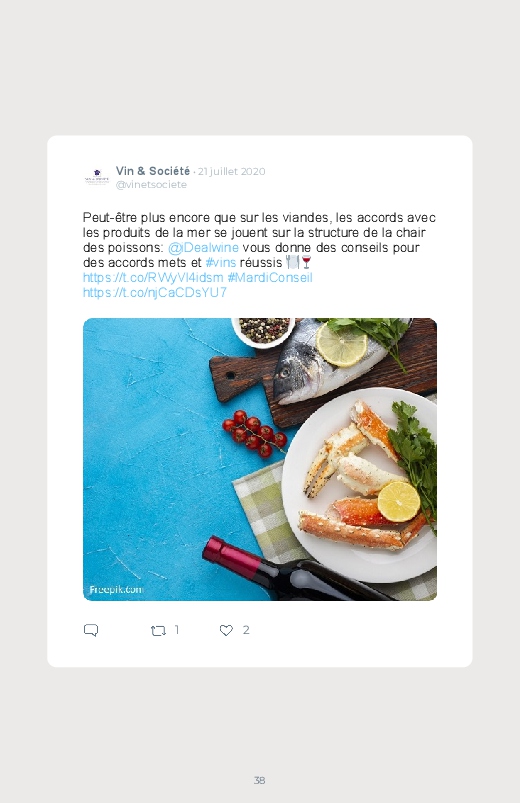Open the #vins hashtag
Image resolution: width=520 pixels, height=803 pixels.
[x=221, y=262]
